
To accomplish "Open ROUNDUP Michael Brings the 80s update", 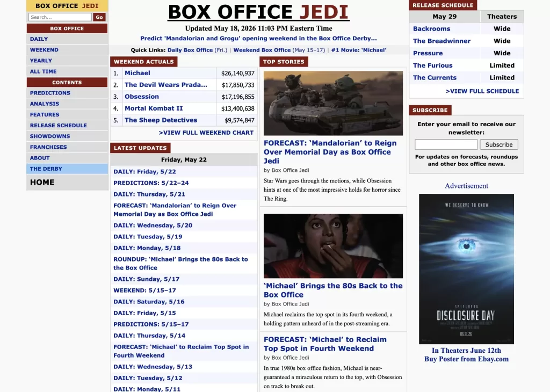I will 180,264.
